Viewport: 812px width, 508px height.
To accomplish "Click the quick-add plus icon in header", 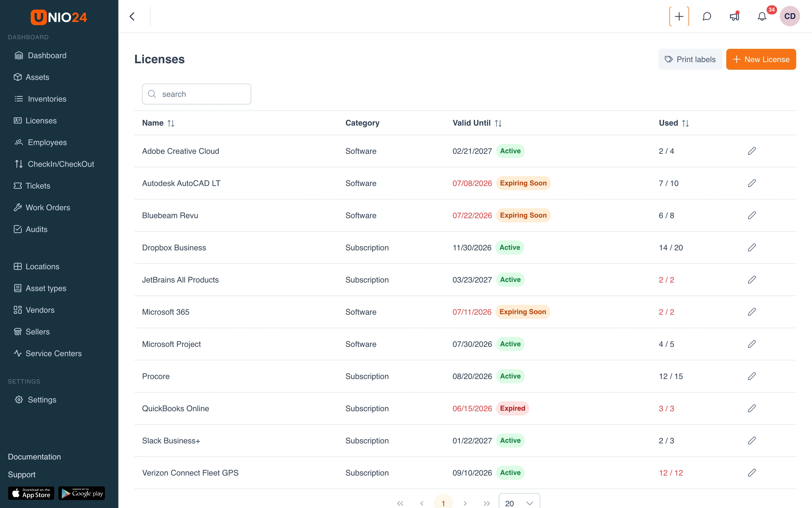I will 679,16.
